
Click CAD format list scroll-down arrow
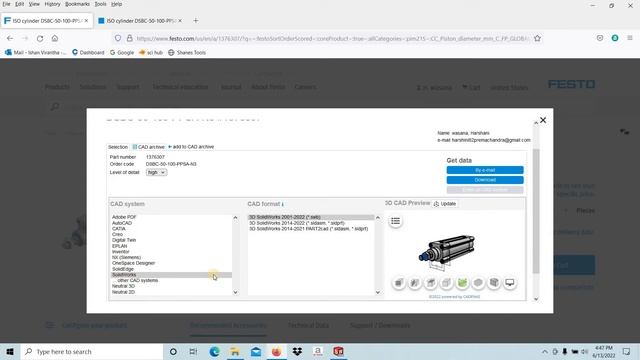point(378,292)
